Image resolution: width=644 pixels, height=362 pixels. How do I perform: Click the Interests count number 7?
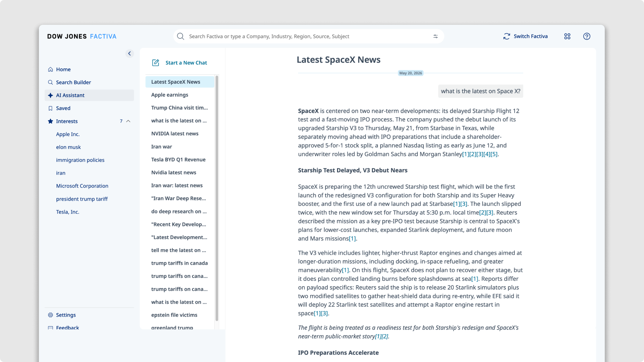[121, 121]
